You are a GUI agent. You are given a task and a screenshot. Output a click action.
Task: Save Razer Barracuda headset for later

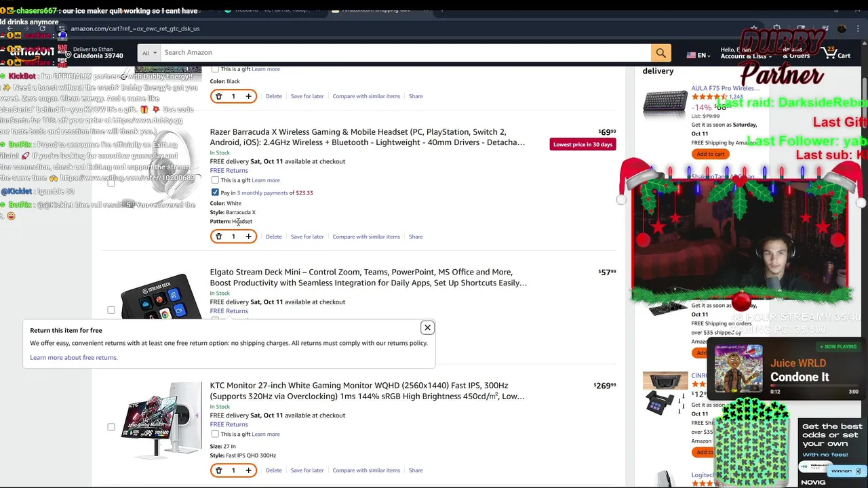307,237
